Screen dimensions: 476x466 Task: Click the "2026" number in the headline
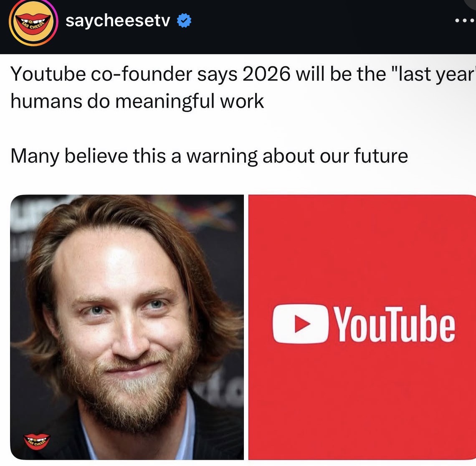point(266,74)
